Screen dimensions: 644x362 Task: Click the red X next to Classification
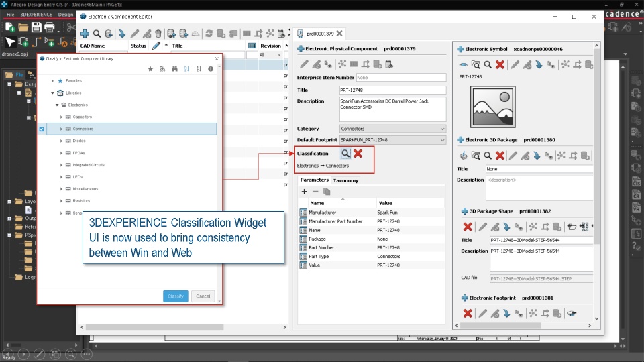pos(358,154)
